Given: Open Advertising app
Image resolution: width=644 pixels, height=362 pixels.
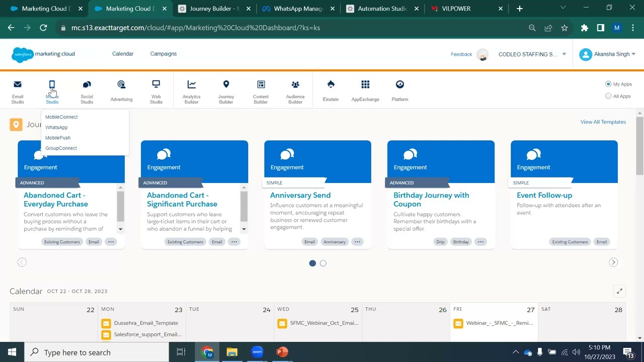Looking at the screenshot, I should [121, 92].
